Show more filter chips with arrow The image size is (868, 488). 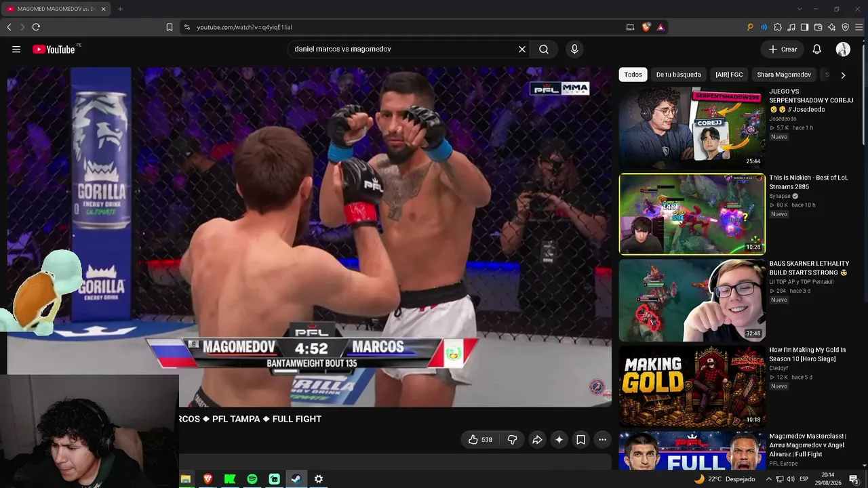(x=843, y=75)
